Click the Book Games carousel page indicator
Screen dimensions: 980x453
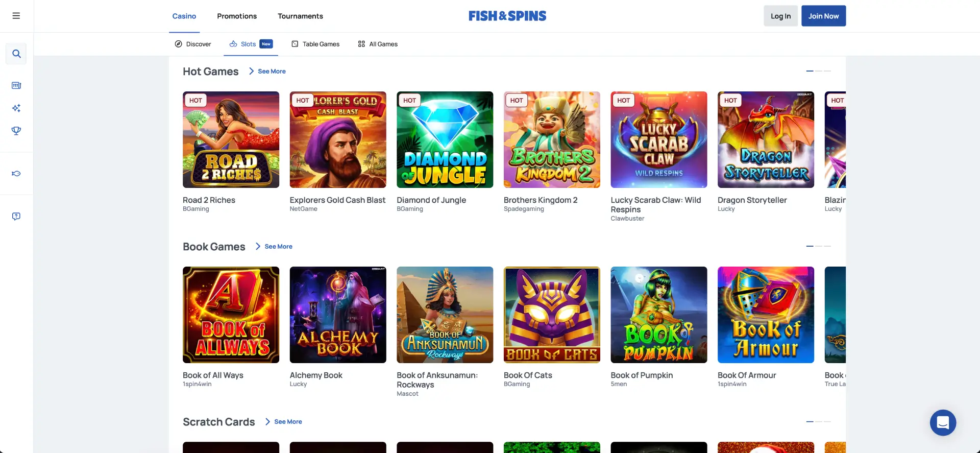tap(818, 246)
